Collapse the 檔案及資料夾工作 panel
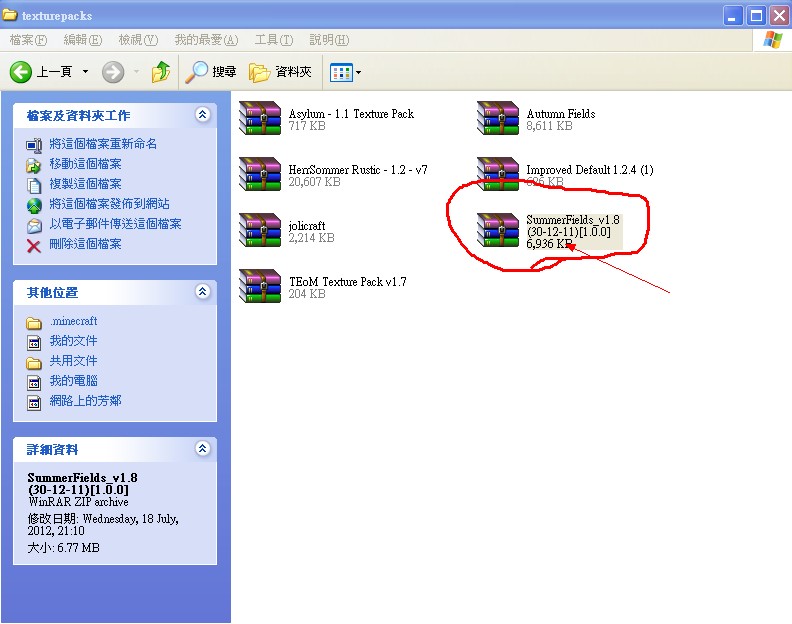Image resolution: width=792 pixels, height=624 pixels. click(203, 115)
